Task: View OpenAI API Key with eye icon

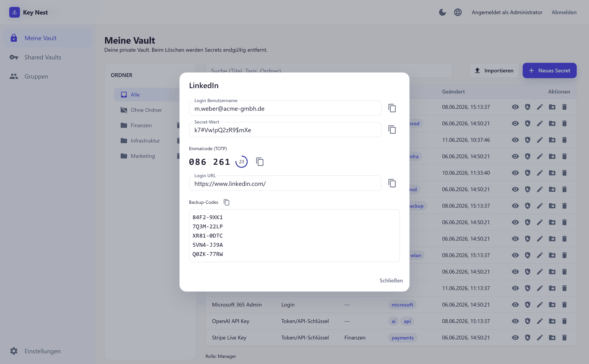Action: click(x=515, y=321)
